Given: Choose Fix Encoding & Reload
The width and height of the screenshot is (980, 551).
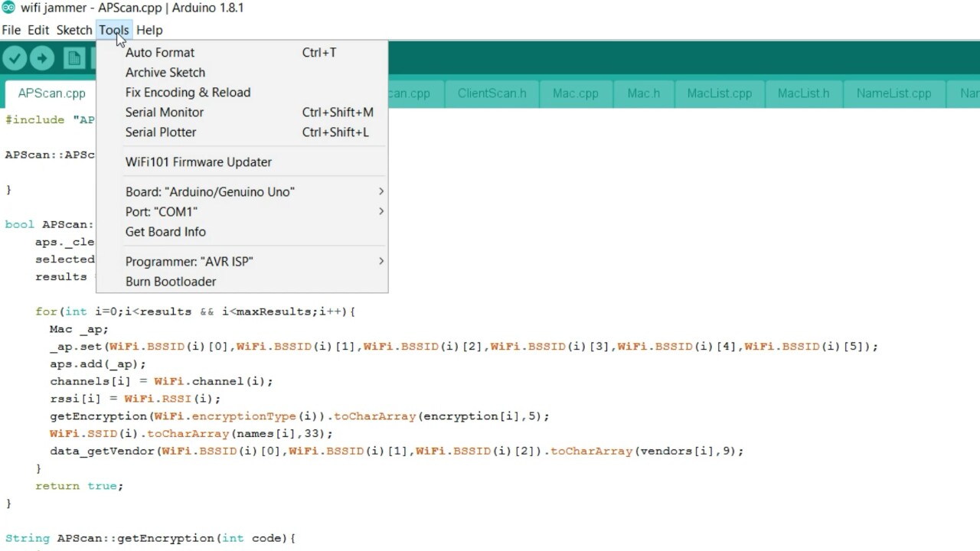Looking at the screenshot, I should pyautogui.click(x=242, y=92).
